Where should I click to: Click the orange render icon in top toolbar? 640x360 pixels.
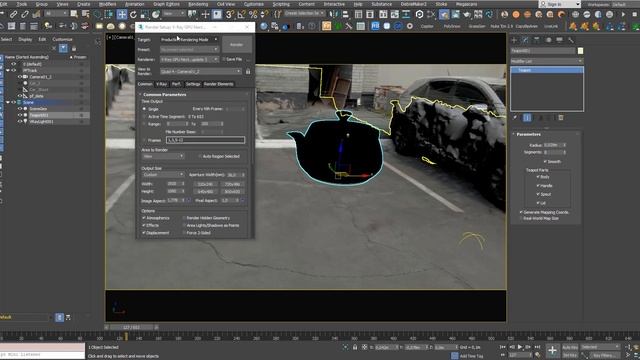click(516, 15)
